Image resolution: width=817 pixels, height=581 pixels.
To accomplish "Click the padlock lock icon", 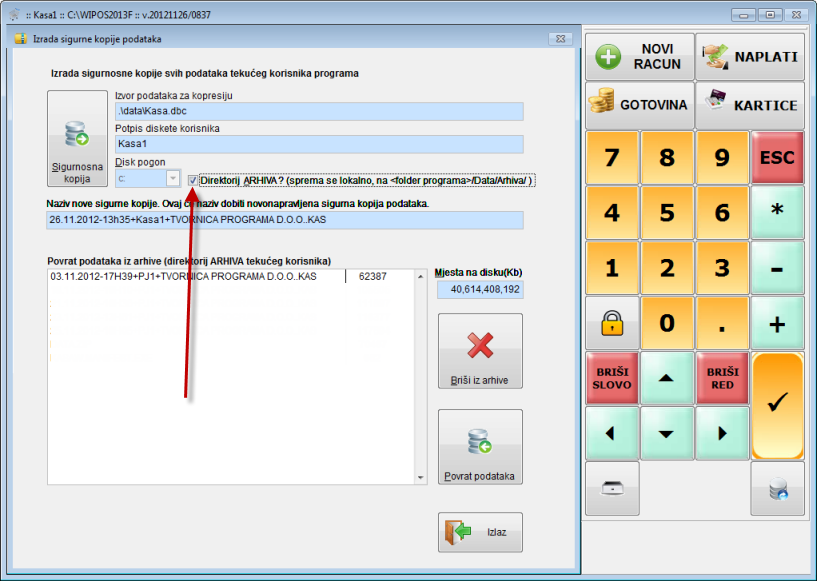I will click(x=611, y=323).
